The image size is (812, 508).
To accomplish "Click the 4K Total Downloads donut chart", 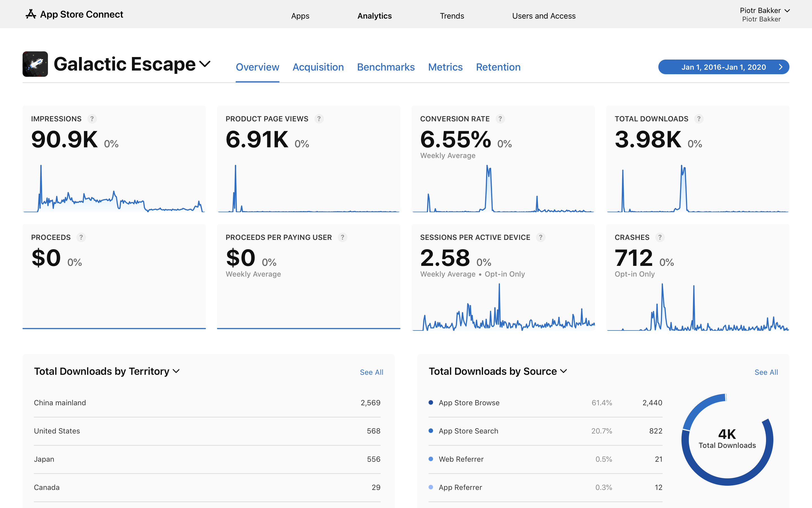I will pos(727,439).
